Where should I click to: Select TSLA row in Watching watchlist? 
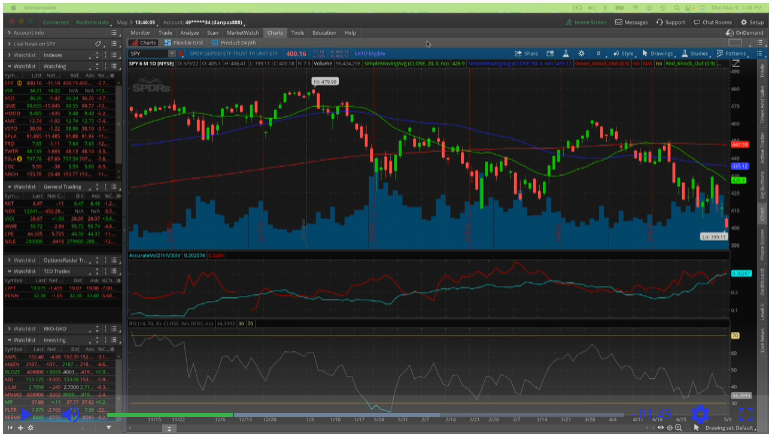(x=60, y=159)
